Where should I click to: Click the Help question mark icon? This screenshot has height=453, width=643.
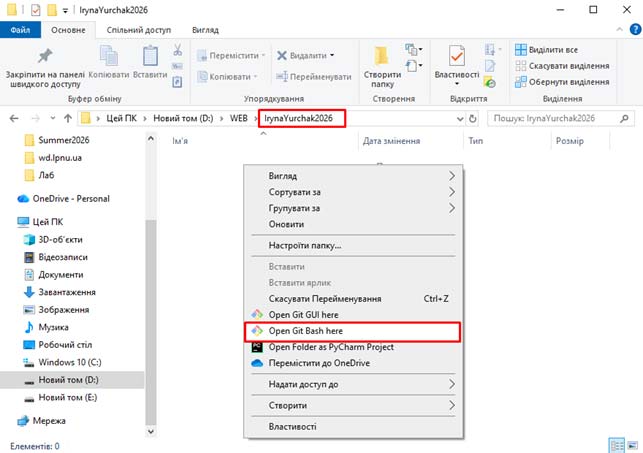635,30
